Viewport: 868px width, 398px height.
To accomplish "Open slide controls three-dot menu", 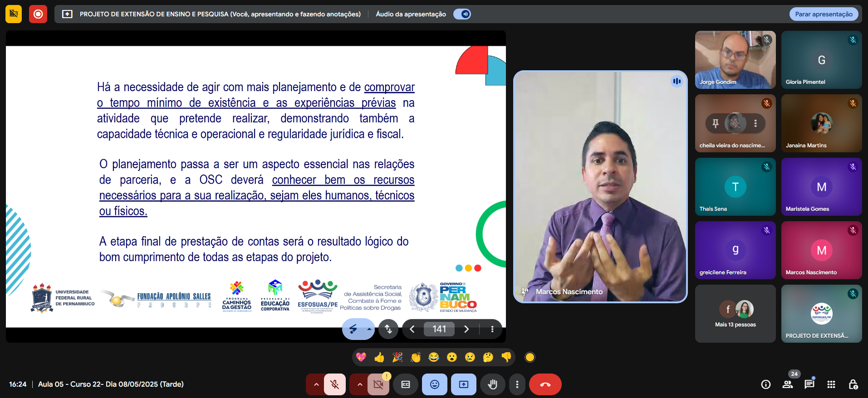I will pyautogui.click(x=492, y=330).
